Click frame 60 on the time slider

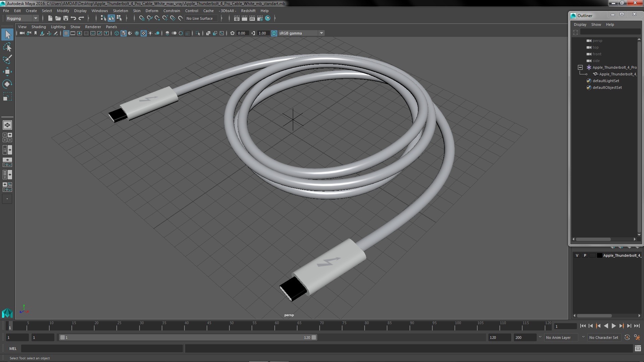point(277,326)
